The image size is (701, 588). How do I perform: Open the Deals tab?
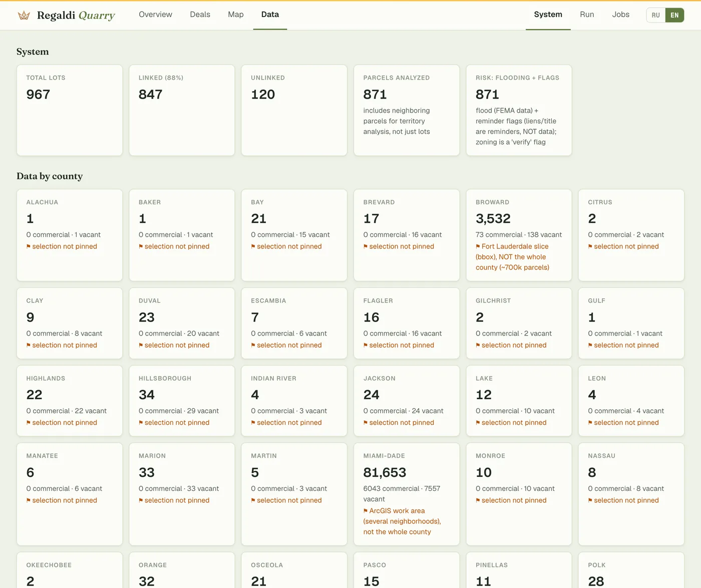click(200, 15)
